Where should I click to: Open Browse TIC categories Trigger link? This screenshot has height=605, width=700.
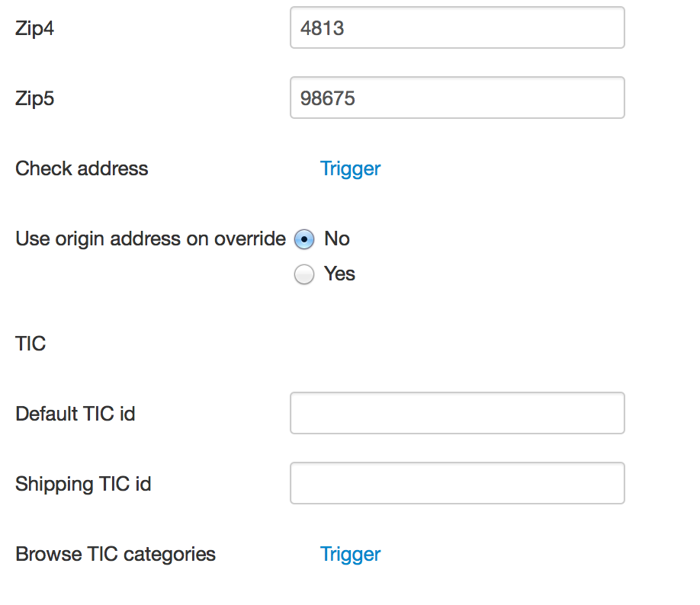(350, 554)
